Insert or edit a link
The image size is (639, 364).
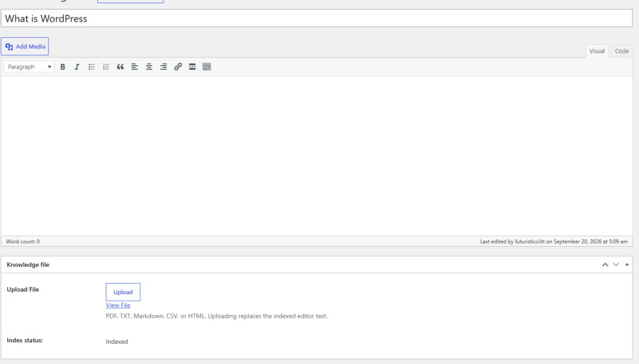click(x=178, y=67)
